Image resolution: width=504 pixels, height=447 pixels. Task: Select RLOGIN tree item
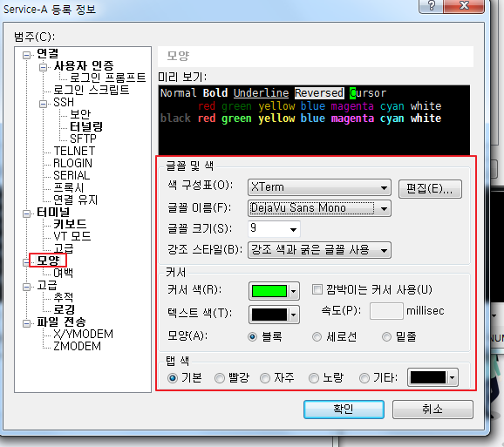pyautogui.click(x=72, y=163)
